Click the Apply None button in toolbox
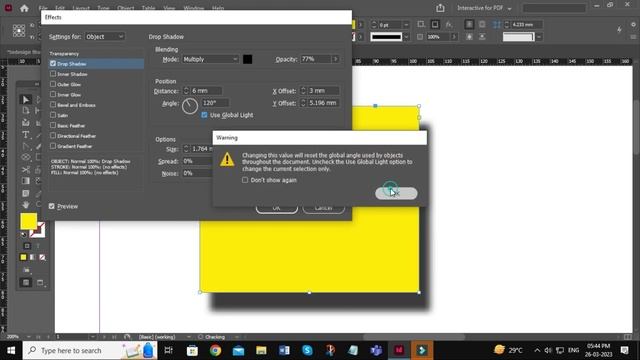Viewport: 640px width, 360px height. [x=42, y=257]
